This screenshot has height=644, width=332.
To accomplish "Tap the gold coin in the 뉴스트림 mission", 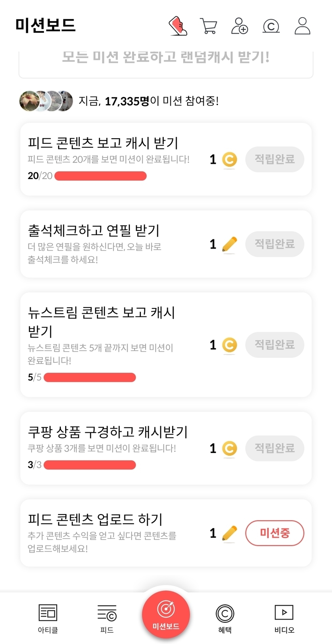I will coord(229,345).
